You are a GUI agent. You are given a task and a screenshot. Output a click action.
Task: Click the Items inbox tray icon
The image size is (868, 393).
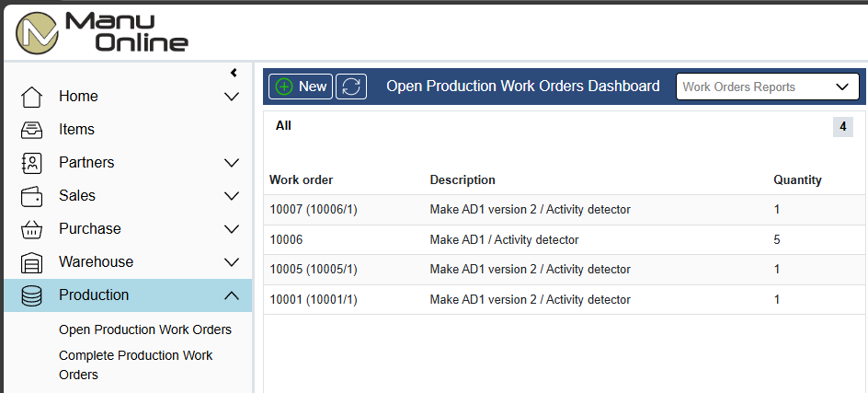[31, 130]
